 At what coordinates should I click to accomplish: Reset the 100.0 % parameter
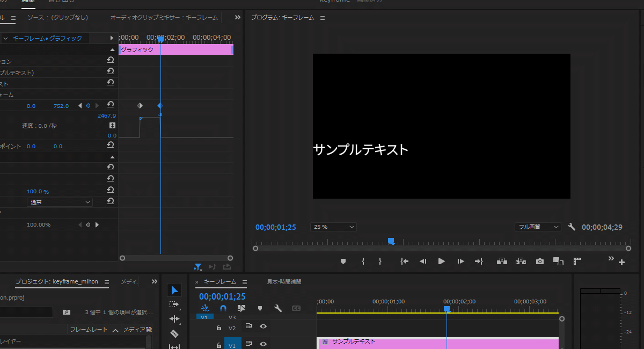point(111,191)
